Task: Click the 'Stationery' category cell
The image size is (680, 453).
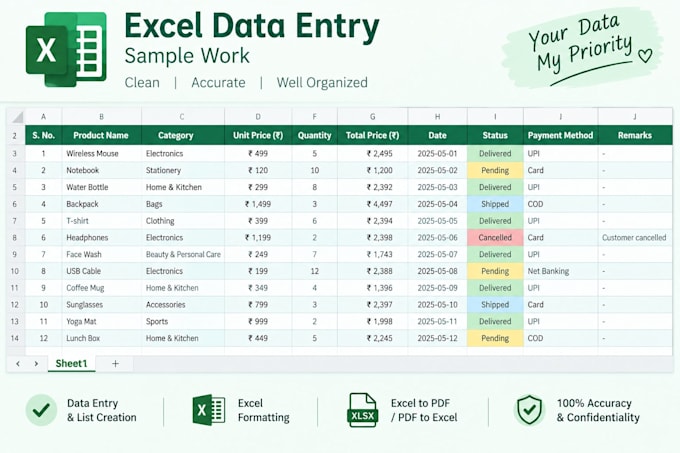Action: (x=183, y=170)
